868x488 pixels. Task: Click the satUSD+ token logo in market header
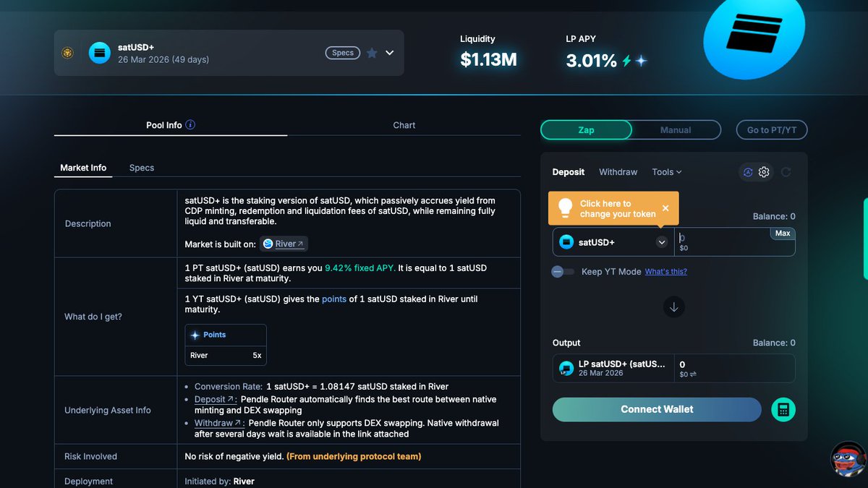click(x=100, y=53)
